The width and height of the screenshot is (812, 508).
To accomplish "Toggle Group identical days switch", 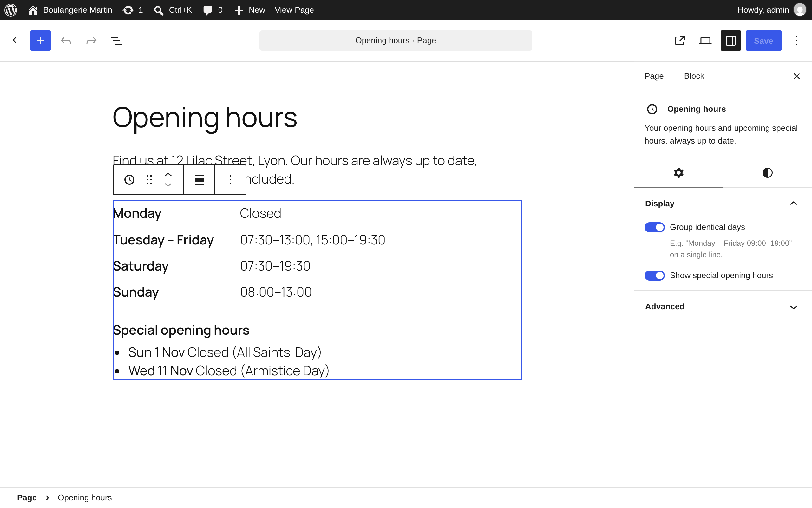I will click(654, 227).
